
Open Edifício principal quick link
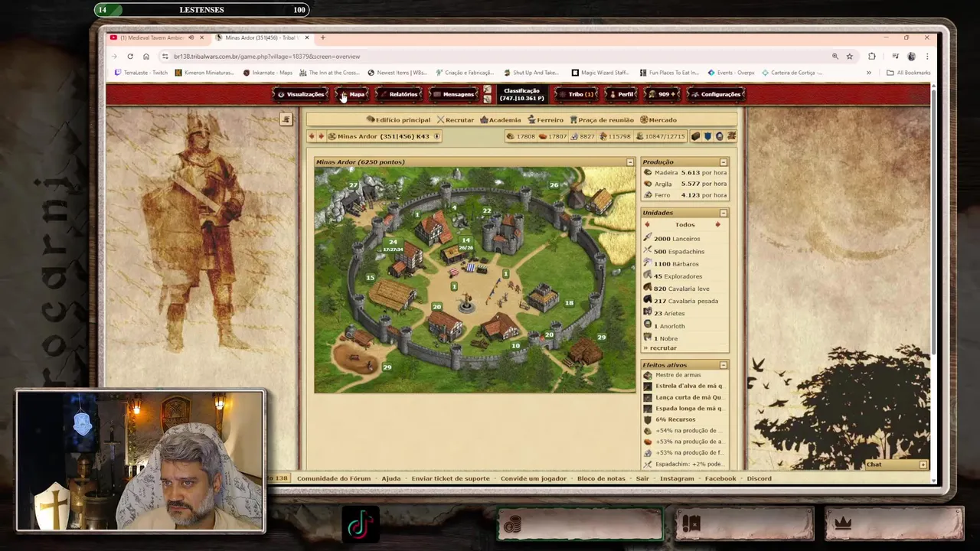(x=398, y=120)
